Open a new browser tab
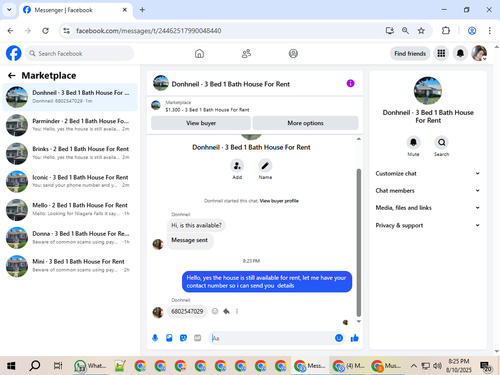 coord(142,10)
